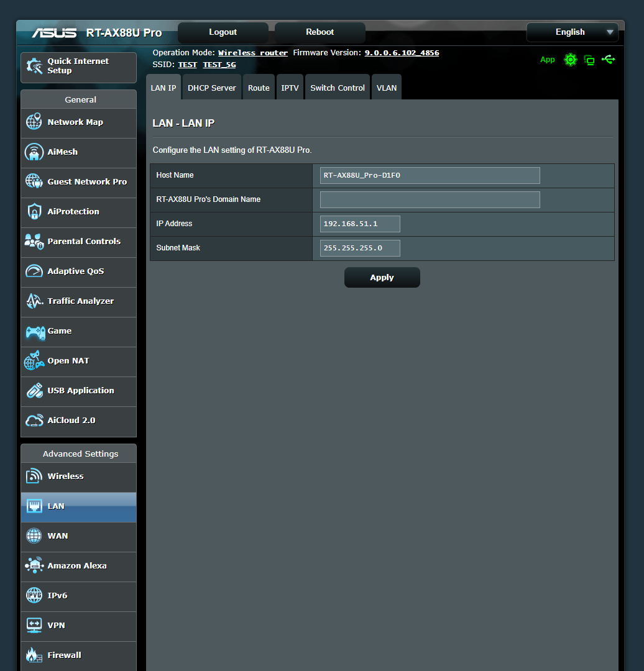The width and height of the screenshot is (644, 671).
Task: Click the VPN icon
Action: click(x=34, y=625)
